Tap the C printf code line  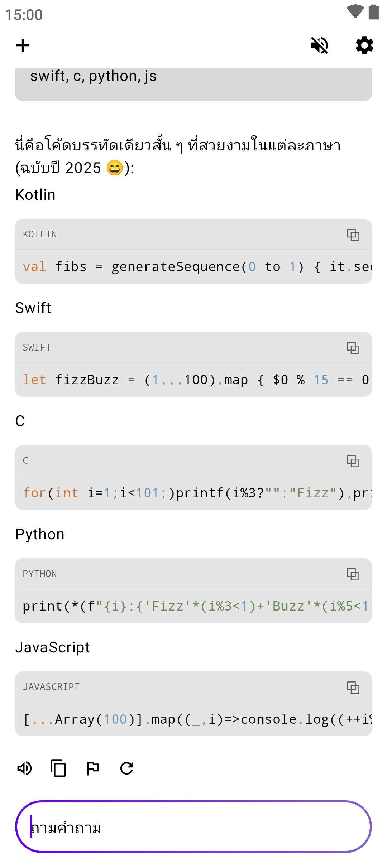coord(193,493)
